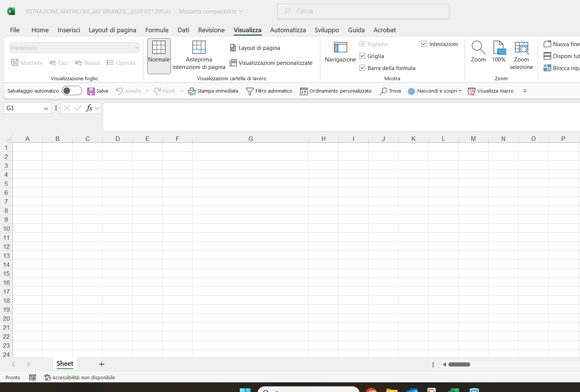Screen dimensions: 580x392
Task: Turn on Salvataggio automatico switch
Action: coord(72,91)
